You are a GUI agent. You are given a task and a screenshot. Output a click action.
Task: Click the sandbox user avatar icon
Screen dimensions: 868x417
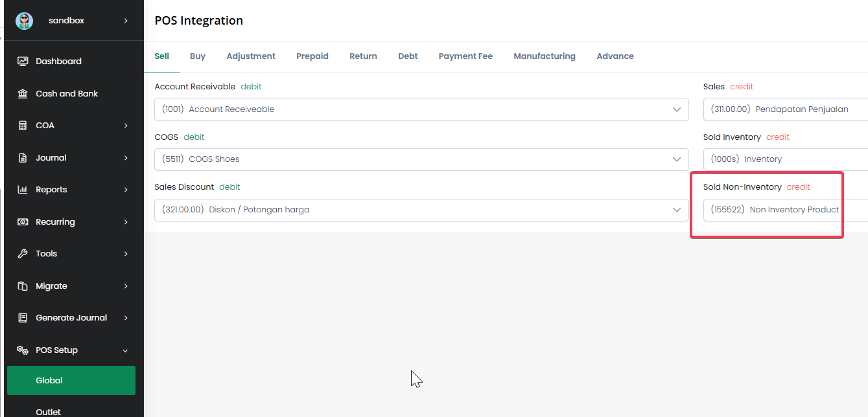click(25, 21)
